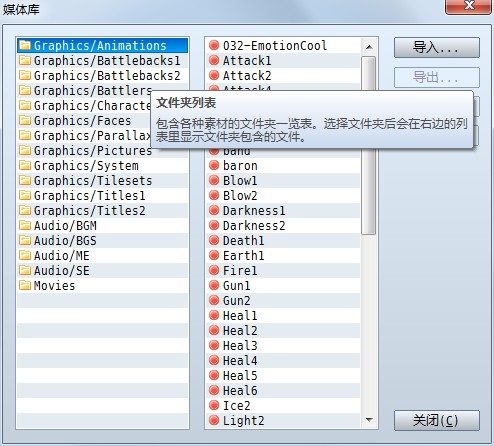Click the file list scrollbar thumb

point(369,145)
